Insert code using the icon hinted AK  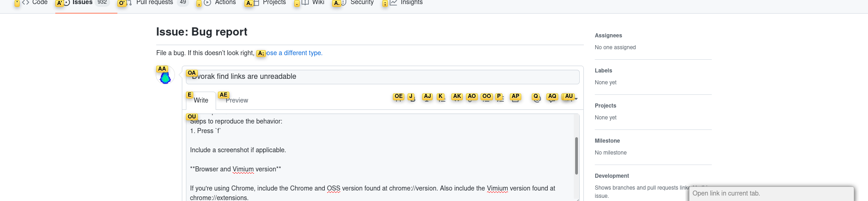(x=456, y=99)
